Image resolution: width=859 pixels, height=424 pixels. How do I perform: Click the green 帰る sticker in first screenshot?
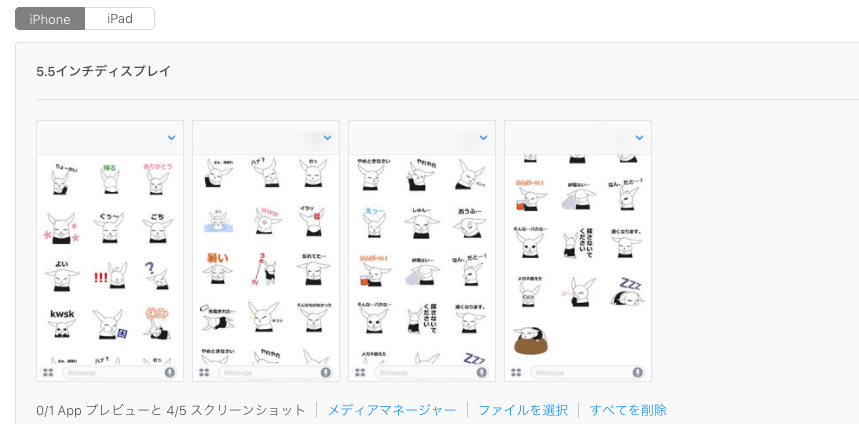110,179
